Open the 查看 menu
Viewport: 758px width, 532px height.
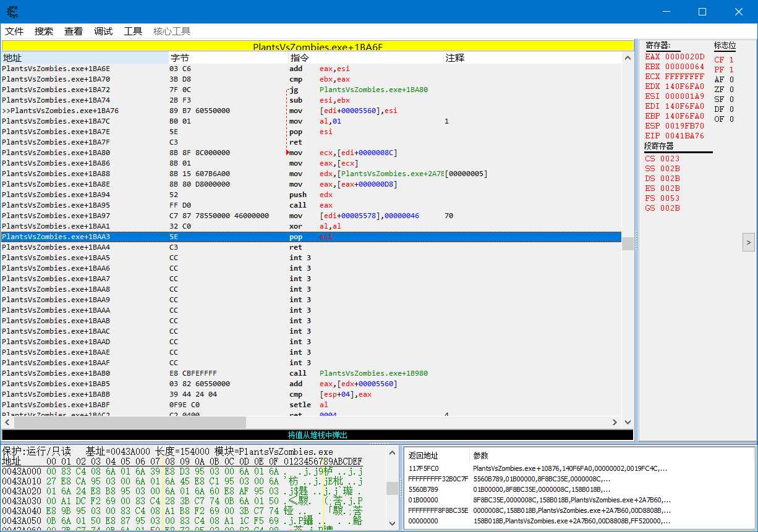74,32
